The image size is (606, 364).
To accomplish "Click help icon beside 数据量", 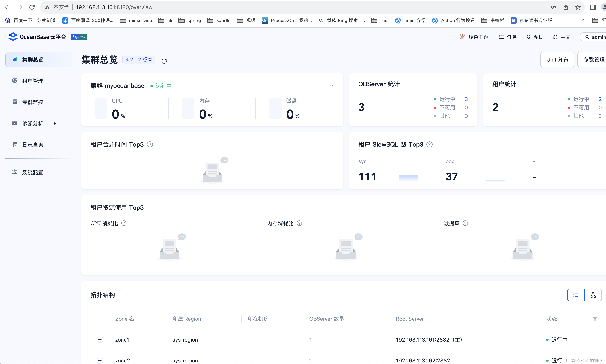I will pyautogui.click(x=465, y=223).
